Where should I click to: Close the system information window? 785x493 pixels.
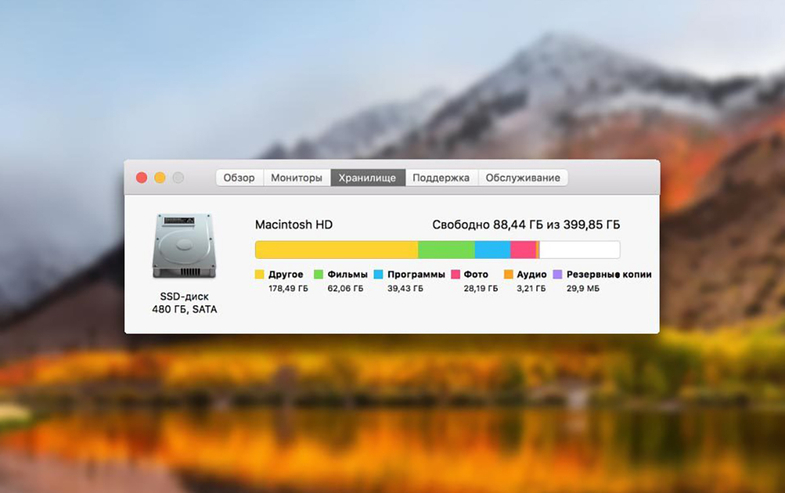tap(142, 178)
